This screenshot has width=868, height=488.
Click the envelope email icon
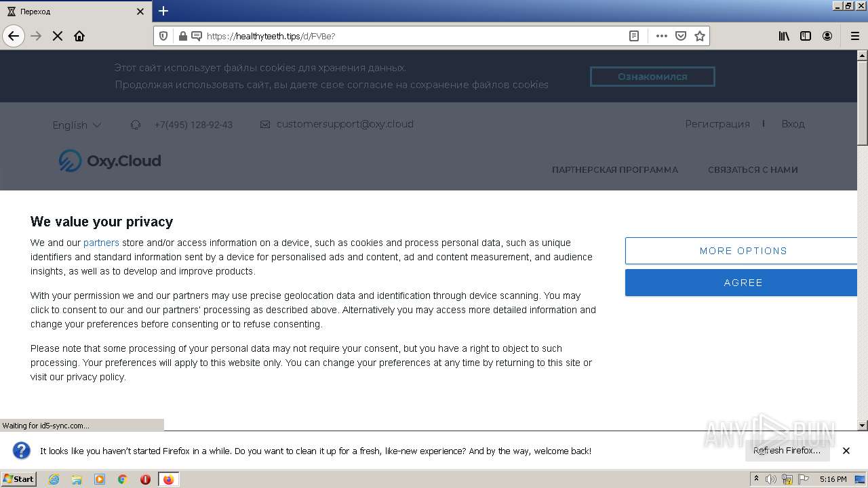pos(265,125)
